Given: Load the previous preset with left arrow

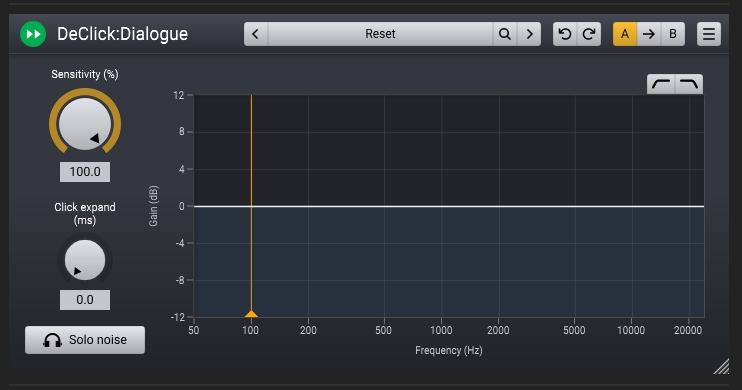Looking at the screenshot, I should tap(256, 34).
